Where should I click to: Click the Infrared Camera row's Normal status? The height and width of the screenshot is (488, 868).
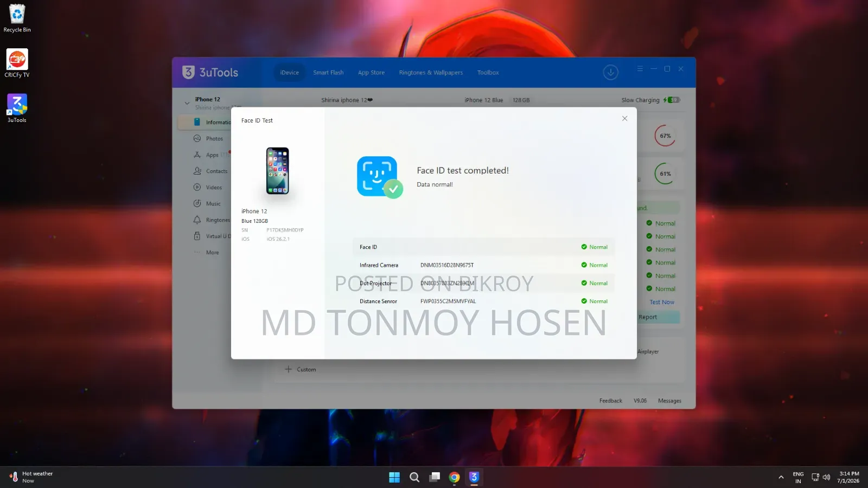pos(594,265)
